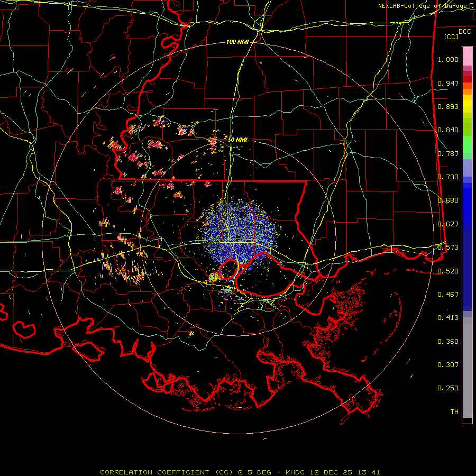This screenshot has width=476, height=476.
Task: Click the 100 NMI range ring label
Action: (x=237, y=42)
